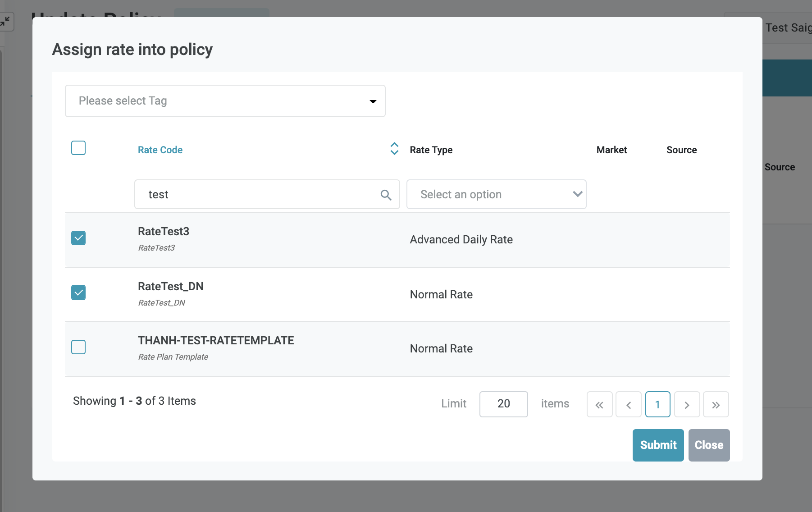Uncheck the RateTest_DN row checkbox
The width and height of the screenshot is (812, 512).
(x=78, y=293)
